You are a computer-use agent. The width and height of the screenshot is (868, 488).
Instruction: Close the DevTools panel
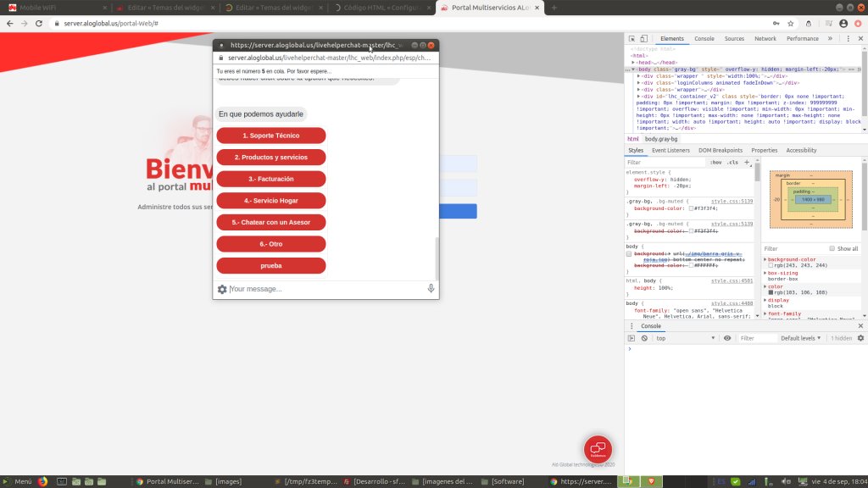pyautogui.click(x=861, y=39)
